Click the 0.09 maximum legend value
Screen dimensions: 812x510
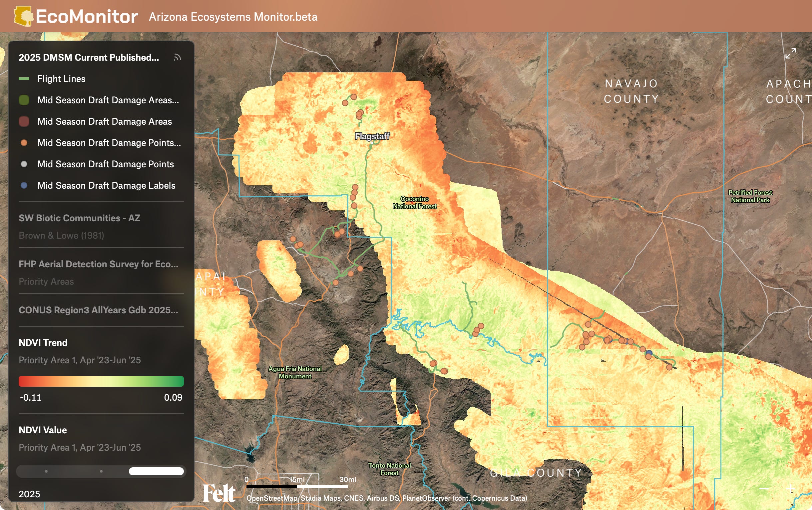(x=173, y=397)
